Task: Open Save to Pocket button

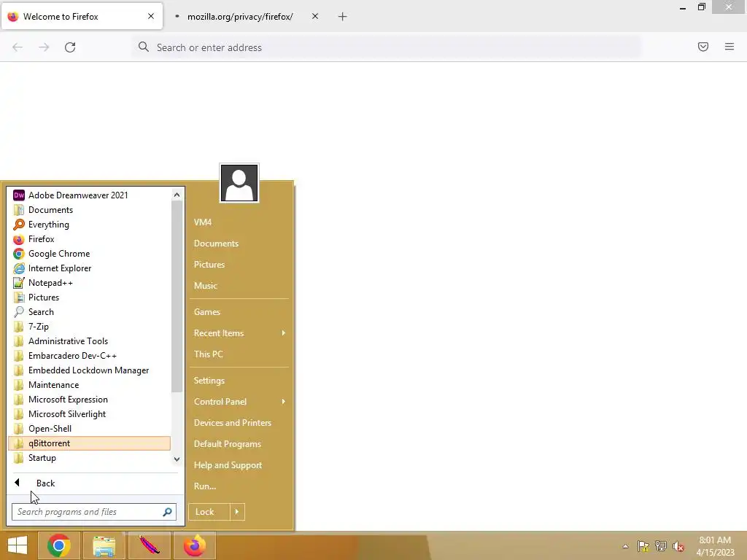Action: [703, 47]
